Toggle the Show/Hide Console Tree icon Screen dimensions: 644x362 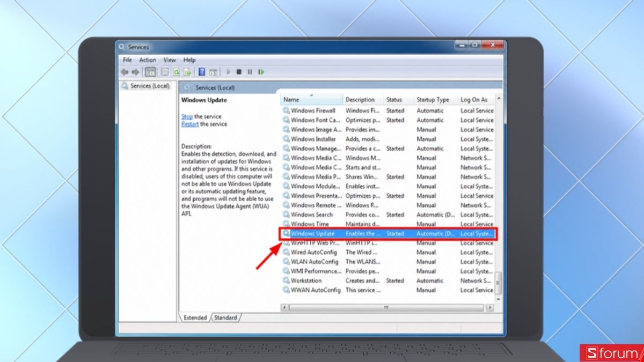click(x=151, y=72)
